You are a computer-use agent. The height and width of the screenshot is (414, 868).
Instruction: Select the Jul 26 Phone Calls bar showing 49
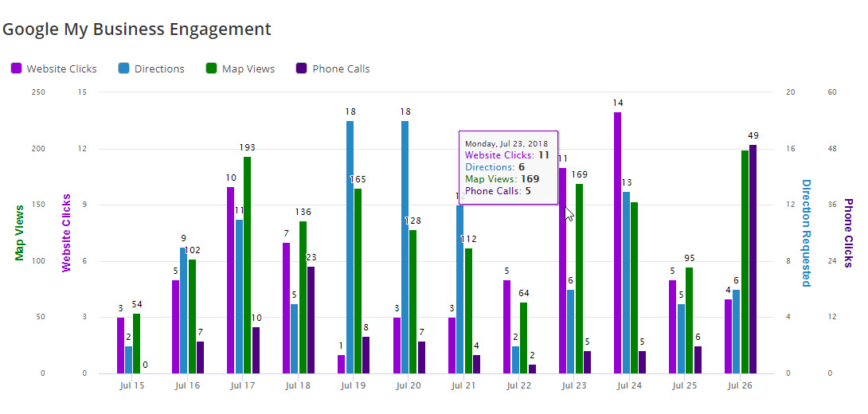click(753, 259)
